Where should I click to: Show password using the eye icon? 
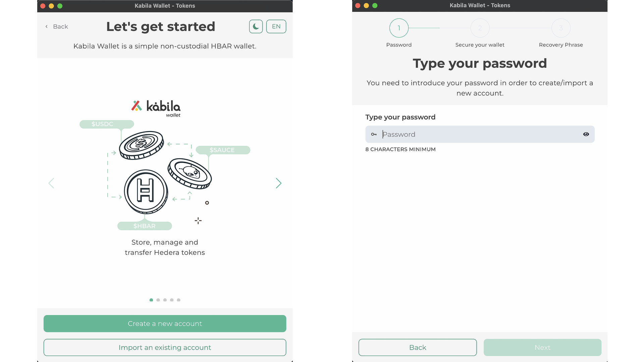point(586,134)
